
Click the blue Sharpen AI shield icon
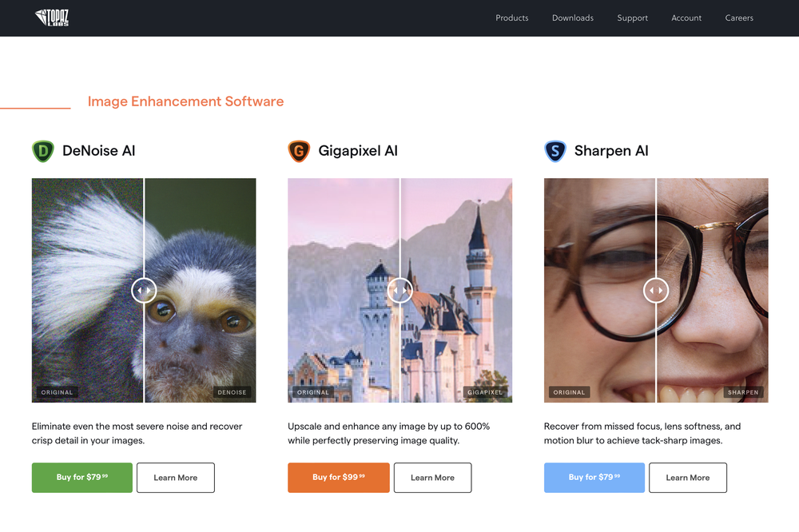555,151
